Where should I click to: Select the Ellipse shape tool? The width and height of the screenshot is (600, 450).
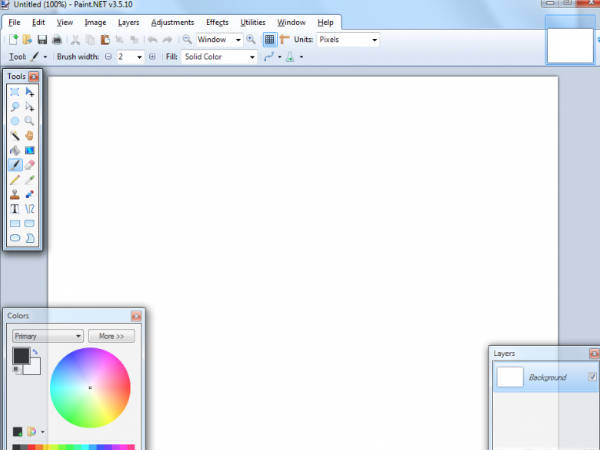[x=15, y=238]
